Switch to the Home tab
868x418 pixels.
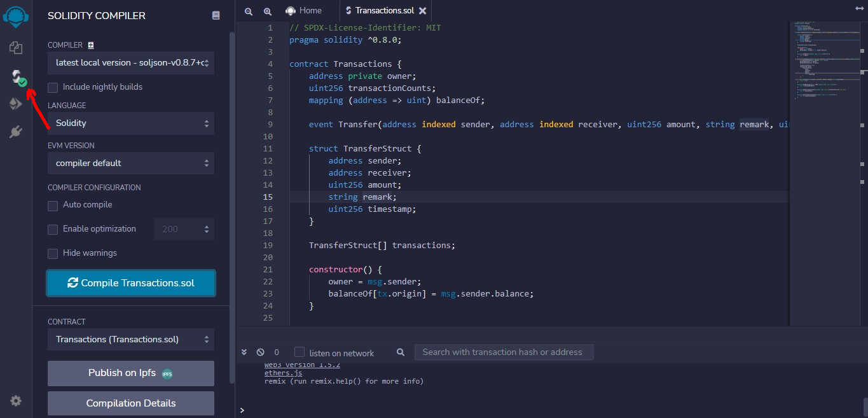coord(303,11)
